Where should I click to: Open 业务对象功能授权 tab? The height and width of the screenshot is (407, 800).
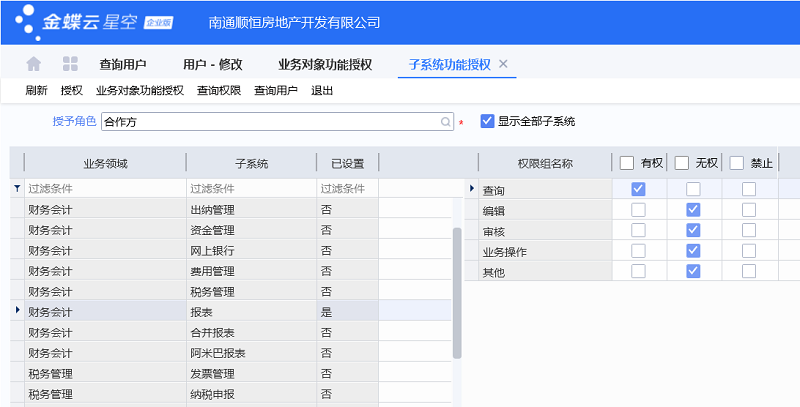(x=325, y=64)
